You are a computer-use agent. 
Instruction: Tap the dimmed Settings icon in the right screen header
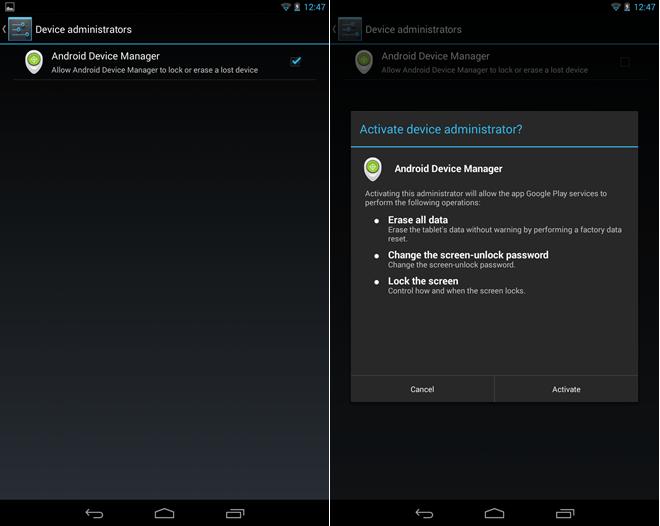(x=350, y=29)
